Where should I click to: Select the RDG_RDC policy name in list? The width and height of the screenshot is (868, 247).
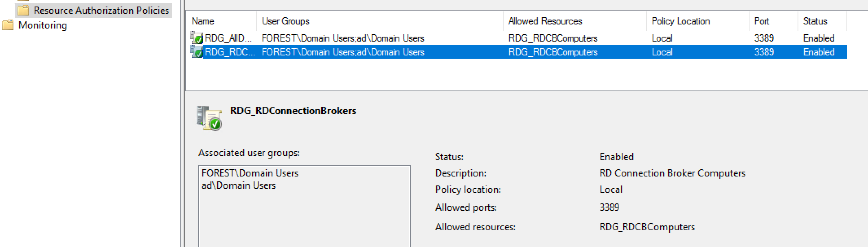230,52
